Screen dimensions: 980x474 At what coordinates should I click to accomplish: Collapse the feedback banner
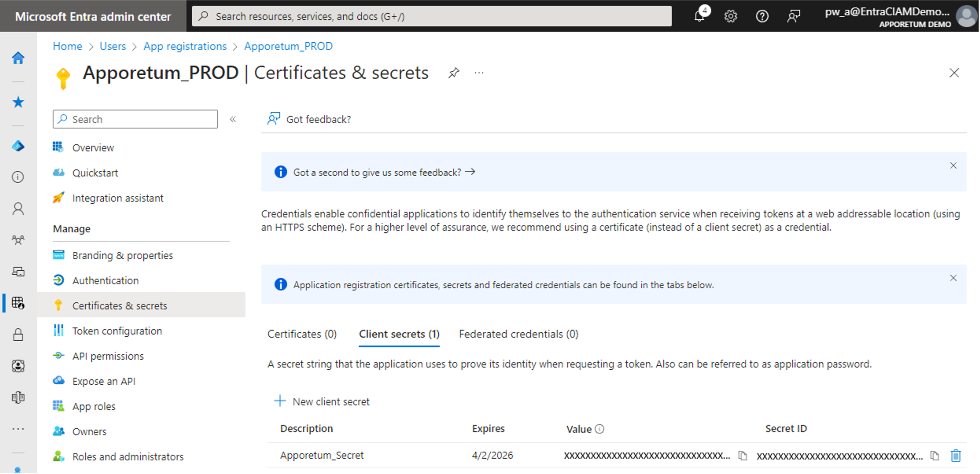click(x=952, y=166)
